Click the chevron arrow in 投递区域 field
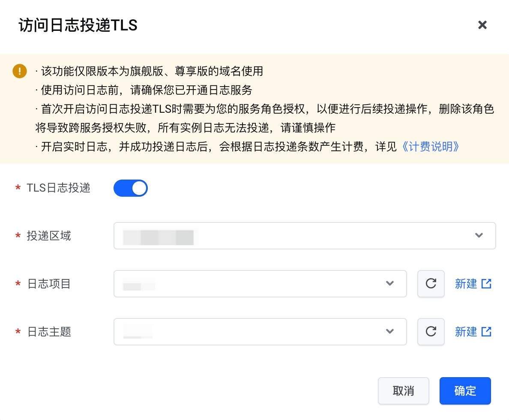The width and height of the screenshot is (509, 420). click(x=479, y=235)
